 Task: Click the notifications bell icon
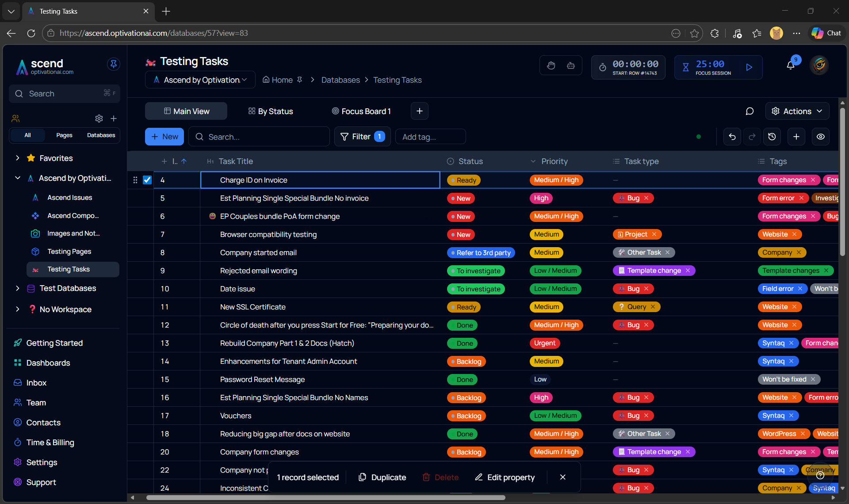click(x=791, y=66)
